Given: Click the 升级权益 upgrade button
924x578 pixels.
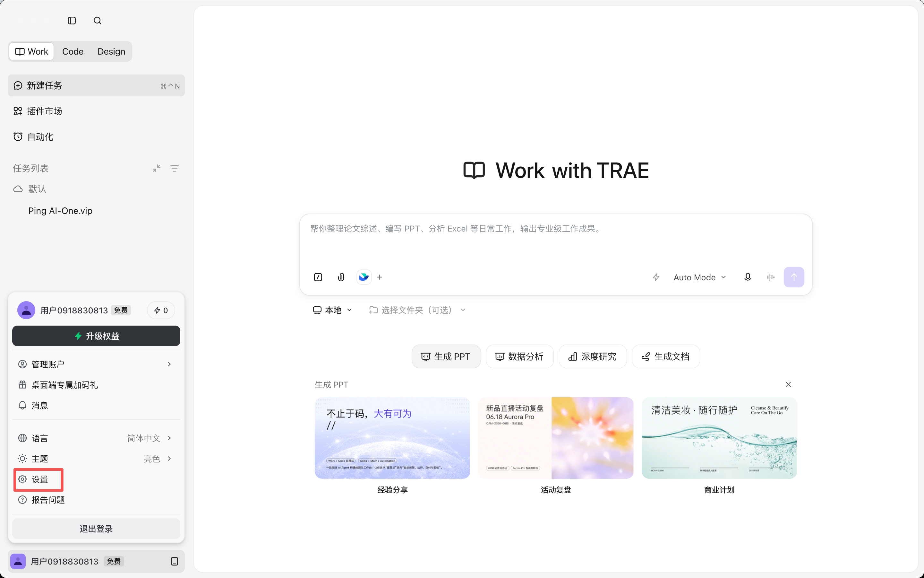Looking at the screenshot, I should 96,336.
